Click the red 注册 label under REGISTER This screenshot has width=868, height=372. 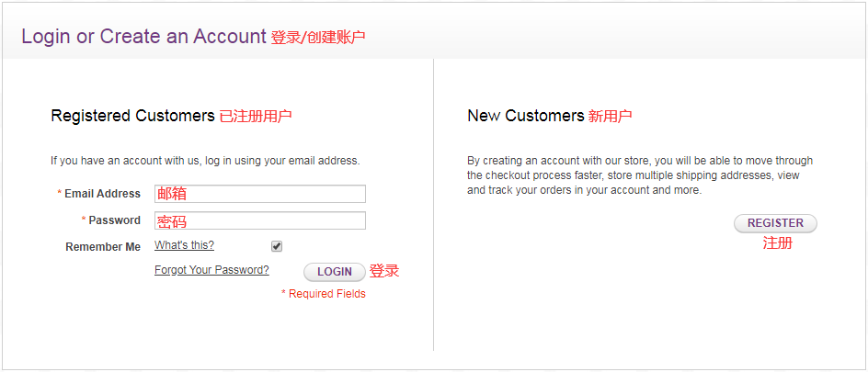777,243
